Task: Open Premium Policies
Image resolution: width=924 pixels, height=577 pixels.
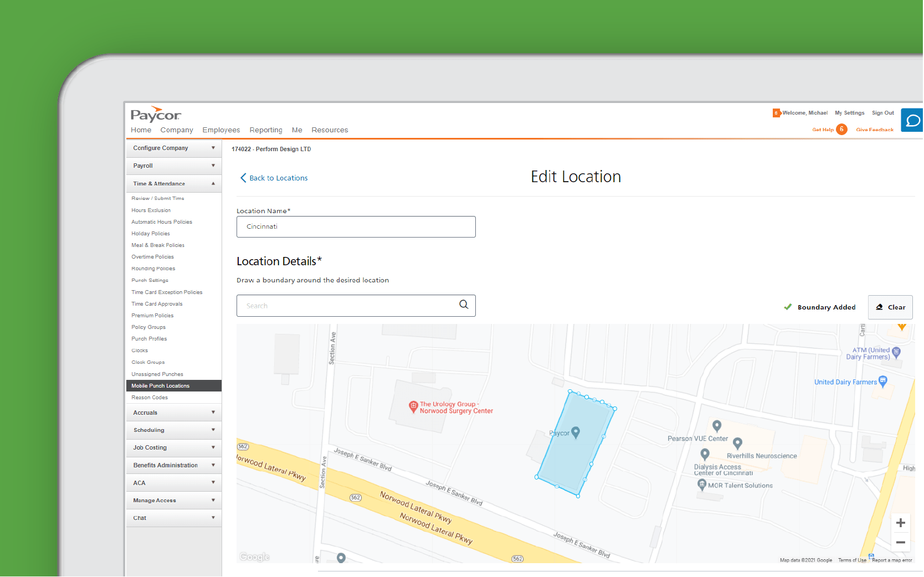Action: pos(152,316)
